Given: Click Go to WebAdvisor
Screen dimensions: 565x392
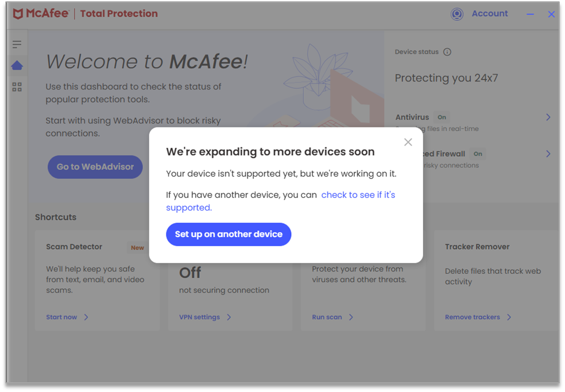Looking at the screenshot, I should point(95,166).
